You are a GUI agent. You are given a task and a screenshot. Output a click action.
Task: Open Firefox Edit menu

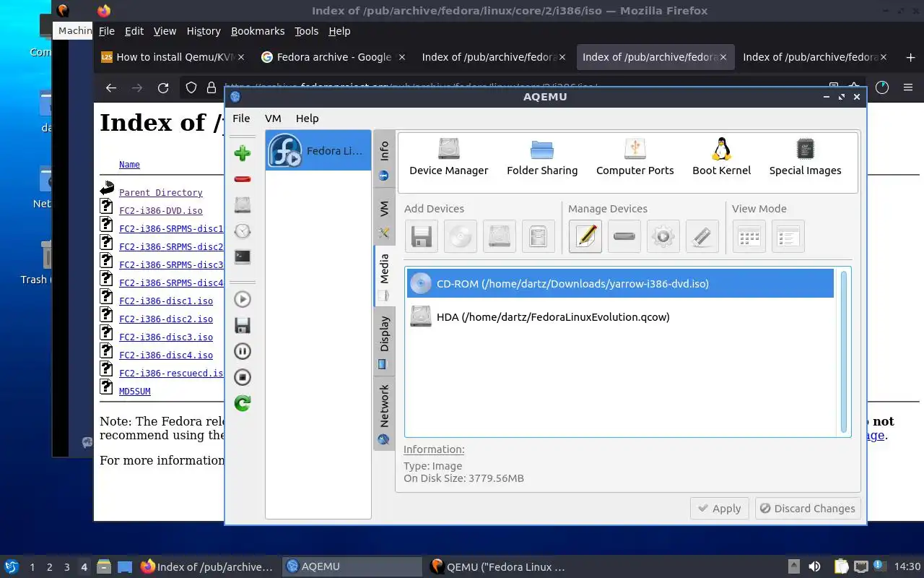pyautogui.click(x=134, y=31)
